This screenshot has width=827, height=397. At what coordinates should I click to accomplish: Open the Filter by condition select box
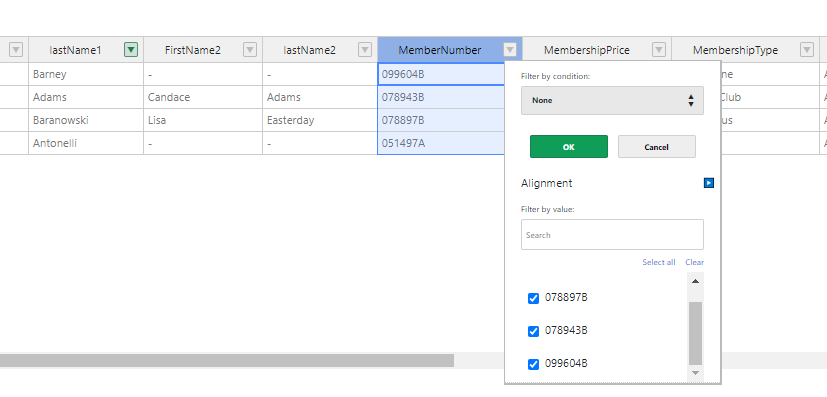612,100
